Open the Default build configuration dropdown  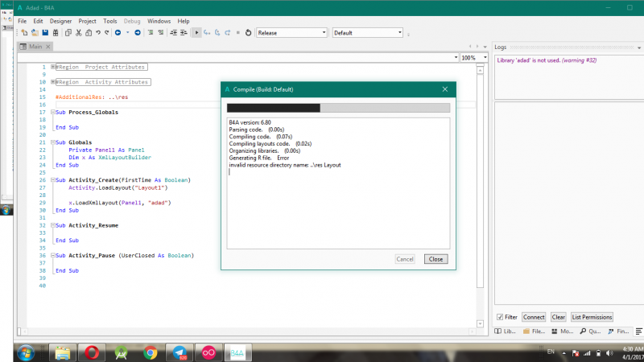point(367,33)
